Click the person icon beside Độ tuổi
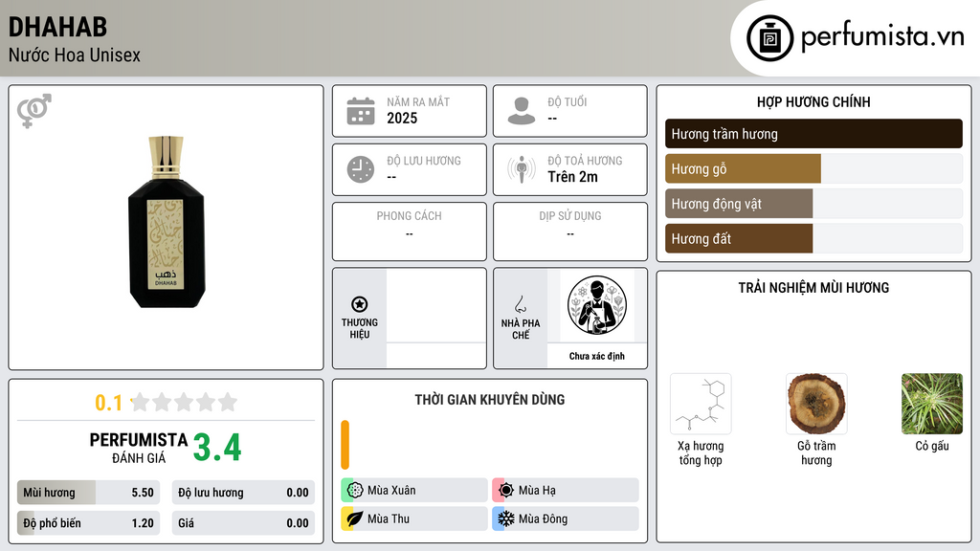This screenshot has width=980, height=551. coord(522,111)
